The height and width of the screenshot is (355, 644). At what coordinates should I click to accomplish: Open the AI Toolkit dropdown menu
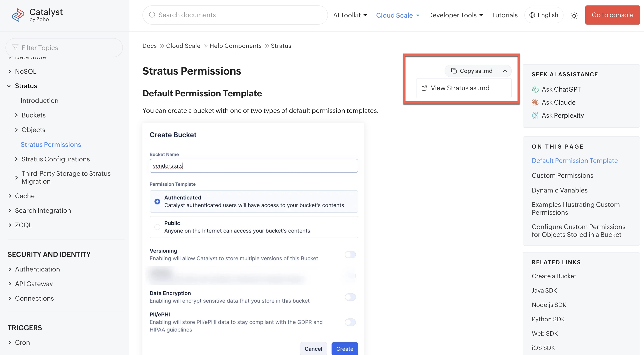pyautogui.click(x=350, y=15)
